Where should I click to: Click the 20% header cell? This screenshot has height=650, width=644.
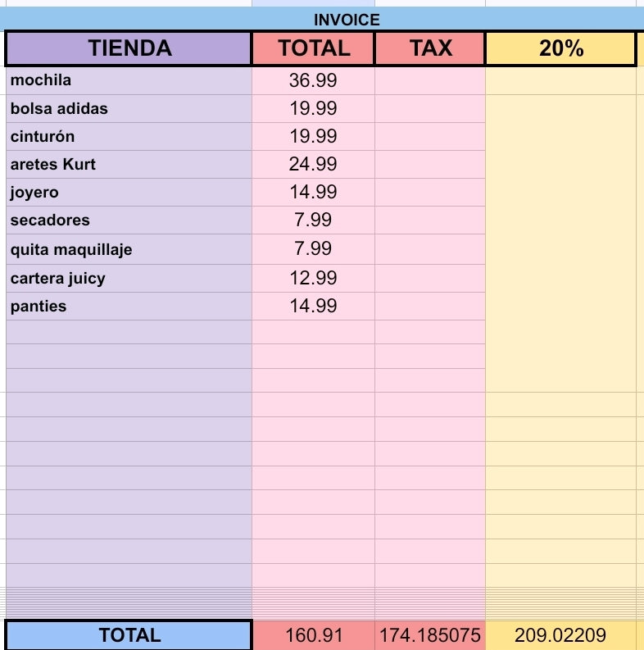coord(560,48)
